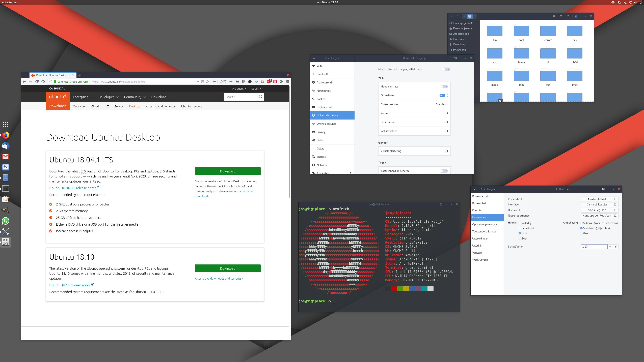This screenshot has width=644, height=362.
Task: Click Firefox page vertical scrollbar
Action: (289, 141)
